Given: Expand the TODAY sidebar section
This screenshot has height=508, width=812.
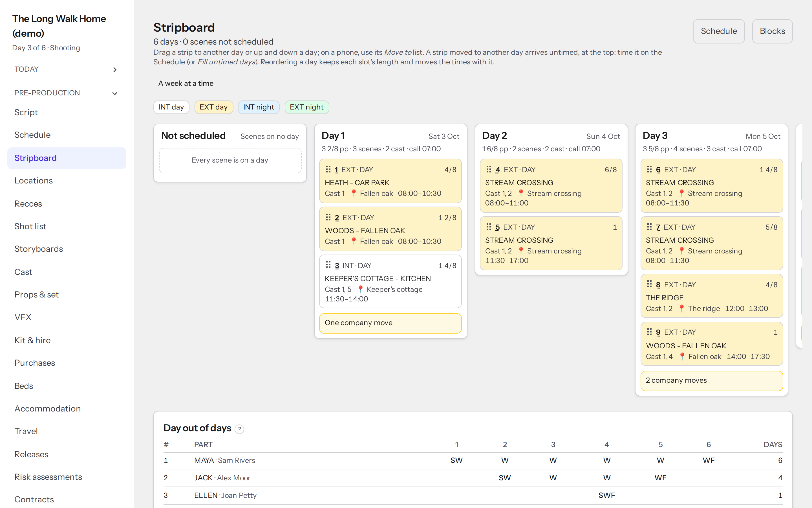Looking at the screenshot, I should [x=67, y=69].
